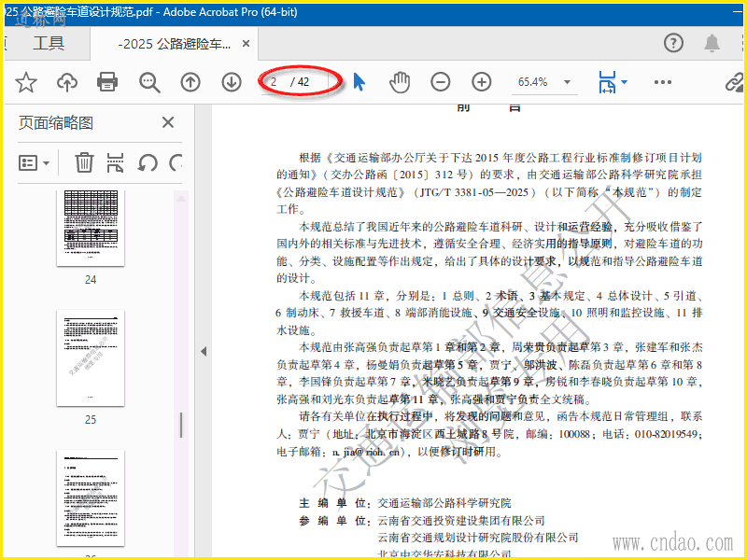
Task: Click the bookmark star icon
Action: pyautogui.click(x=26, y=82)
